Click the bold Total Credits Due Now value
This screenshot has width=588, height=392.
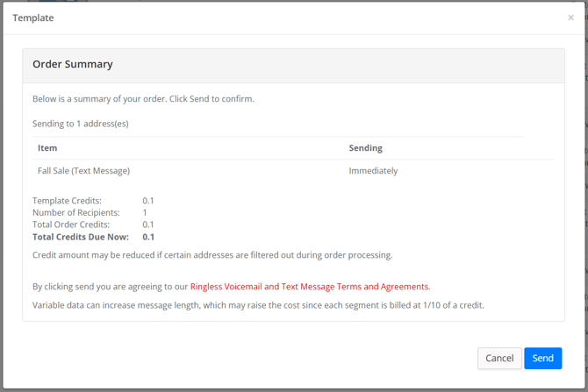point(148,238)
